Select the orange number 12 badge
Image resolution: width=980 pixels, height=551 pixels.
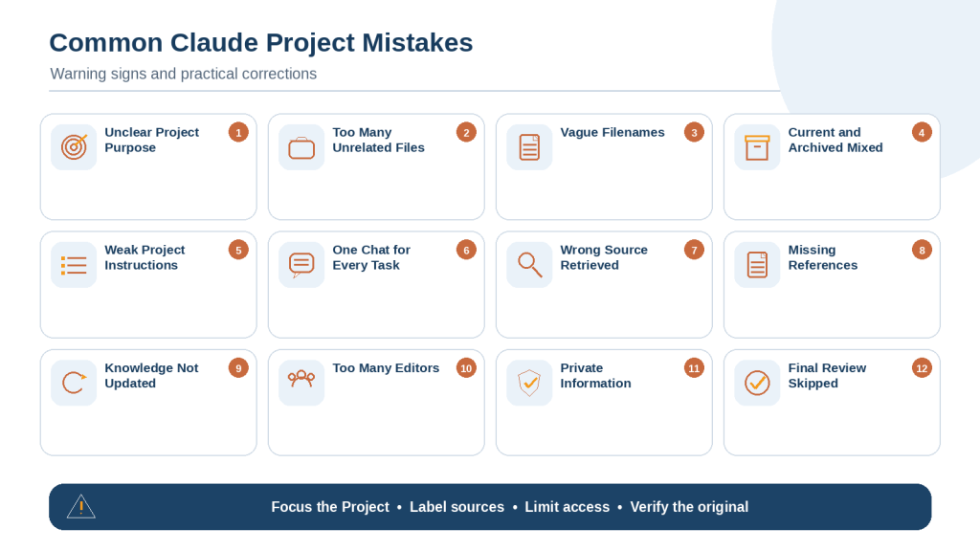pos(922,368)
